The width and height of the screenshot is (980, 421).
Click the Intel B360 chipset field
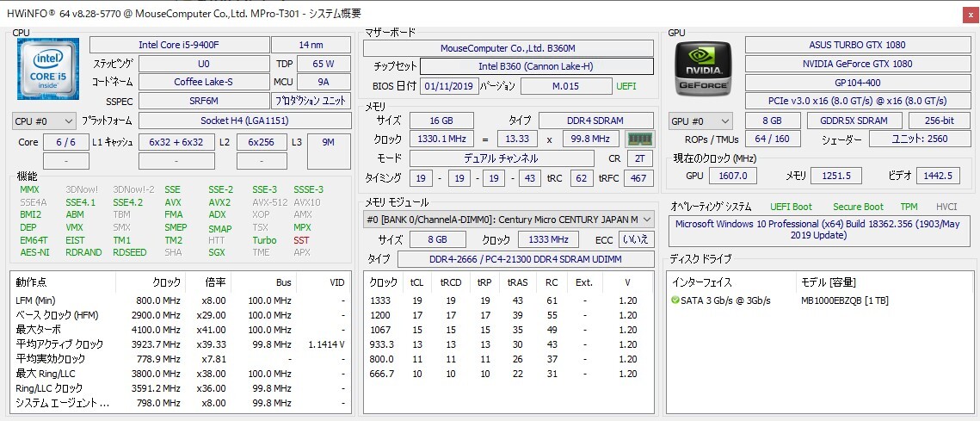[x=537, y=66]
